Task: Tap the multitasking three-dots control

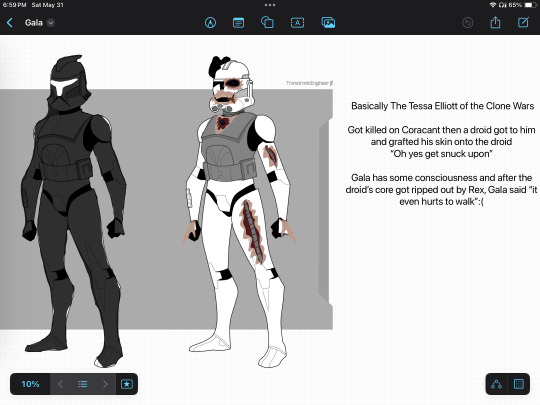Action: tap(270, 5)
